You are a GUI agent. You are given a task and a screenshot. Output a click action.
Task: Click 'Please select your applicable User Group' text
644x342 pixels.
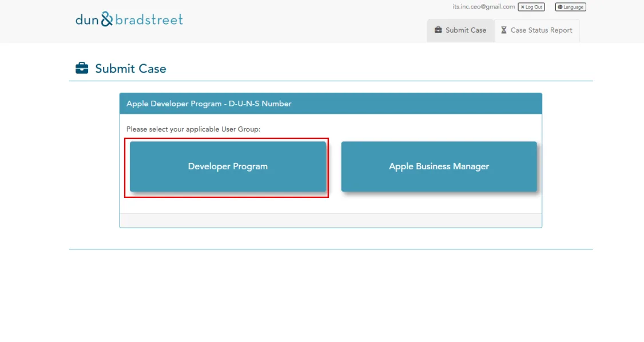[193, 129]
